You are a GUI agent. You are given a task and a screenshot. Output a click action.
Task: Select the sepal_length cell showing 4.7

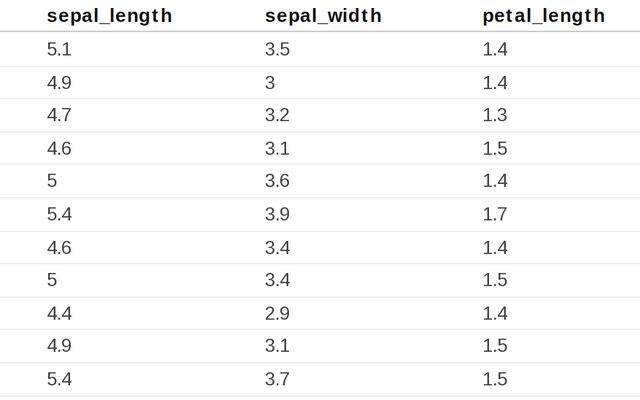click(x=59, y=115)
